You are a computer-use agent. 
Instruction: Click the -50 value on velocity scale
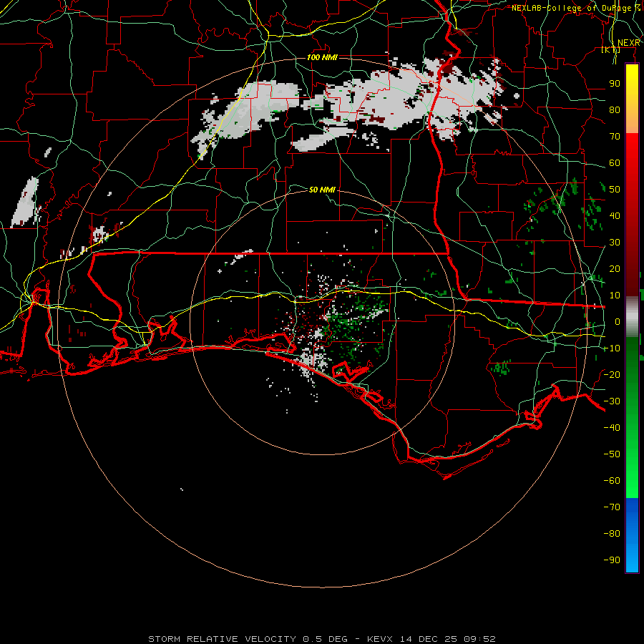tap(612, 454)
